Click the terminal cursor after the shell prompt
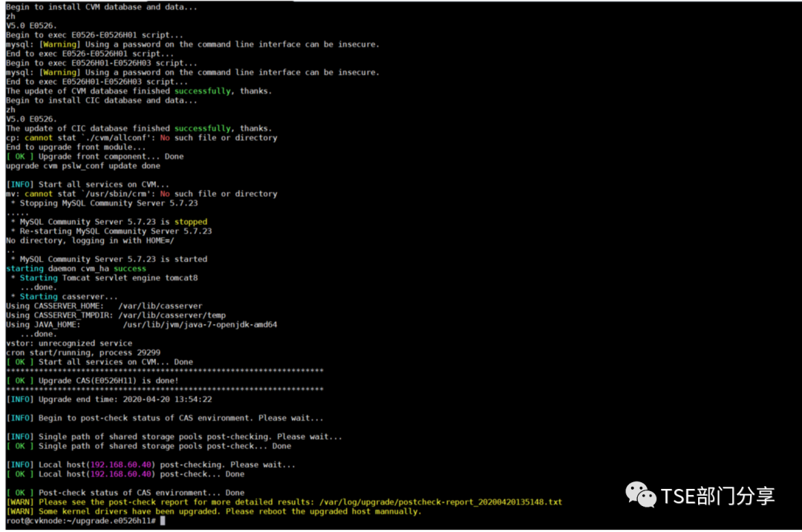 point(163,521)
